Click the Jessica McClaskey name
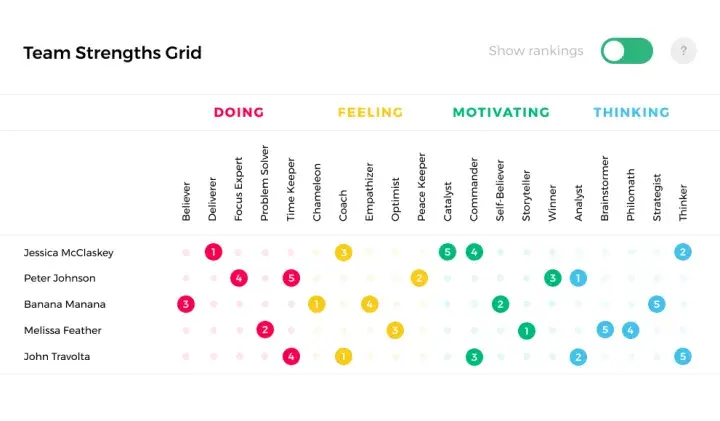 click(x=68, y=253)
